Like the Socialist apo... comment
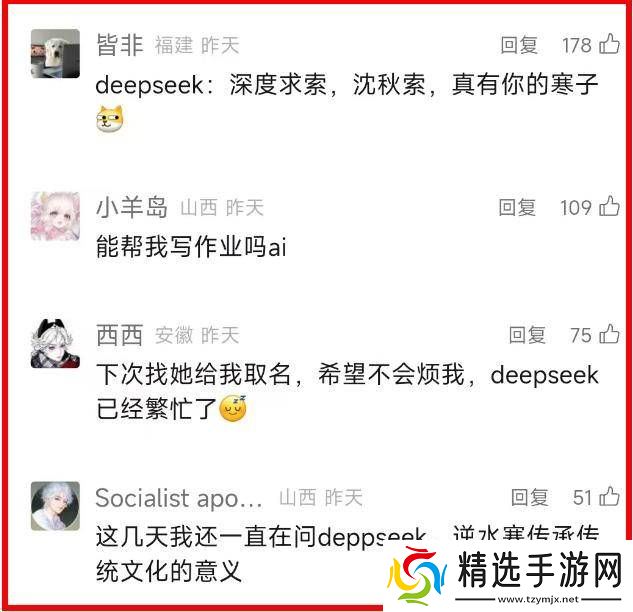This screenshot has width=633, height=612. 610,496
